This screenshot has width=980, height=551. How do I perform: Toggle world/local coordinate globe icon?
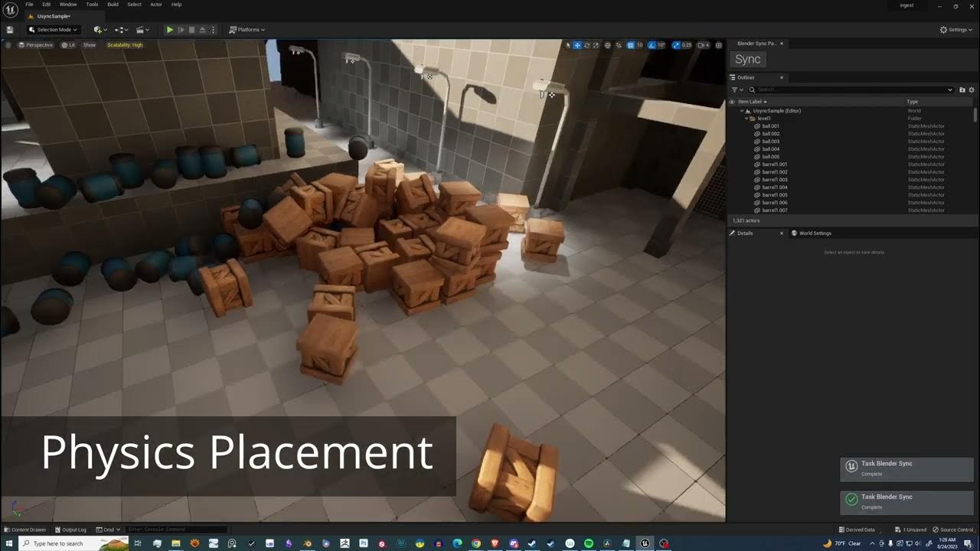click(x=608, y=45)
